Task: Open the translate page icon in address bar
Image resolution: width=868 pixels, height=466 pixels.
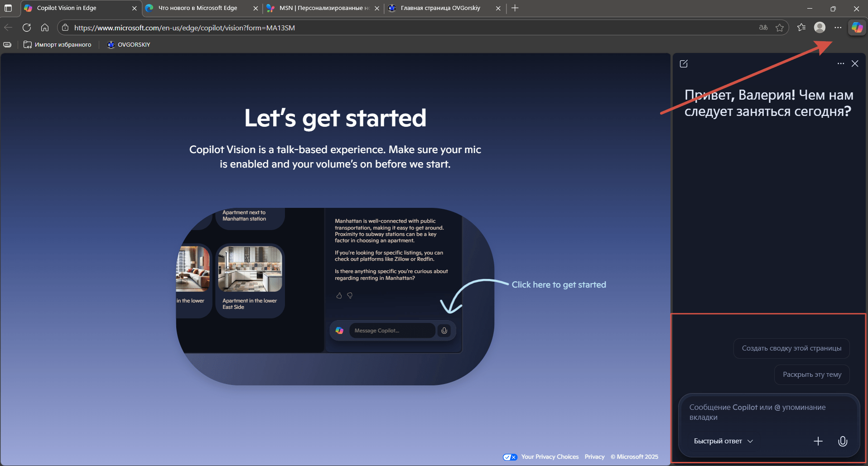Action: coord(763,28)
